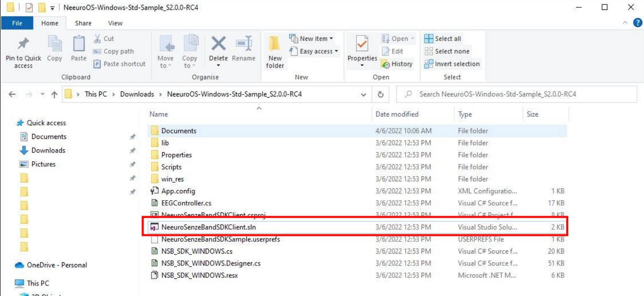Screen dimensions: 644x296
Task: Open OneDrive - Personal in sidebar
Action: (57, 265)
